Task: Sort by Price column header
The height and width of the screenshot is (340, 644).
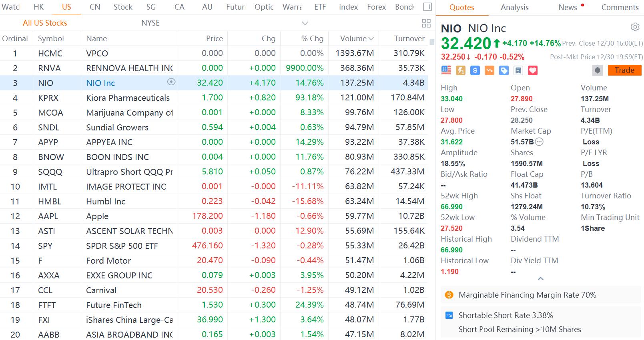Action: [214, 38]
